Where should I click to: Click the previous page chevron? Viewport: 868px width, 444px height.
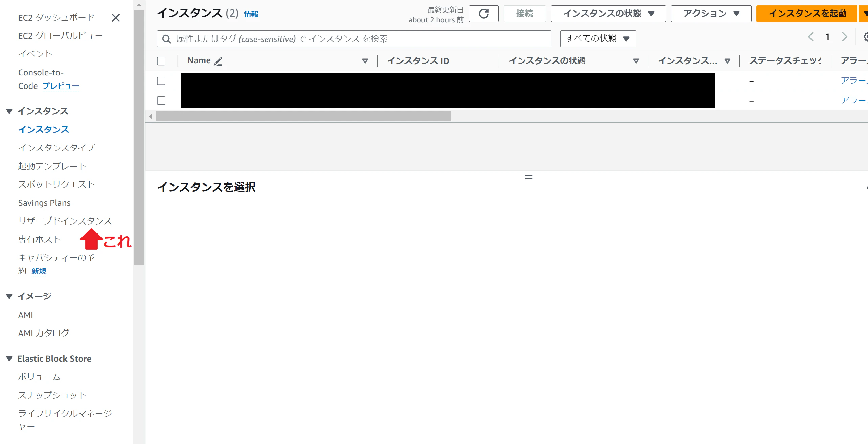click(x=810, y=36)
